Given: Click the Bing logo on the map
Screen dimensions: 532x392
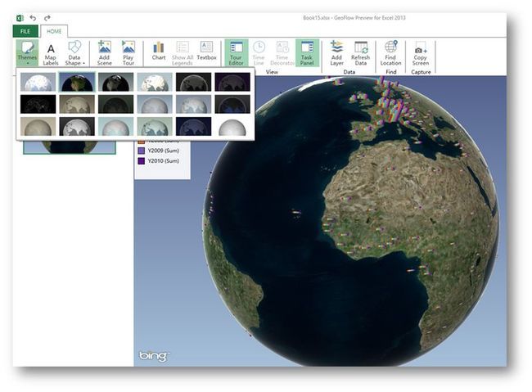Looking at the screenshot, I should 154,356.
